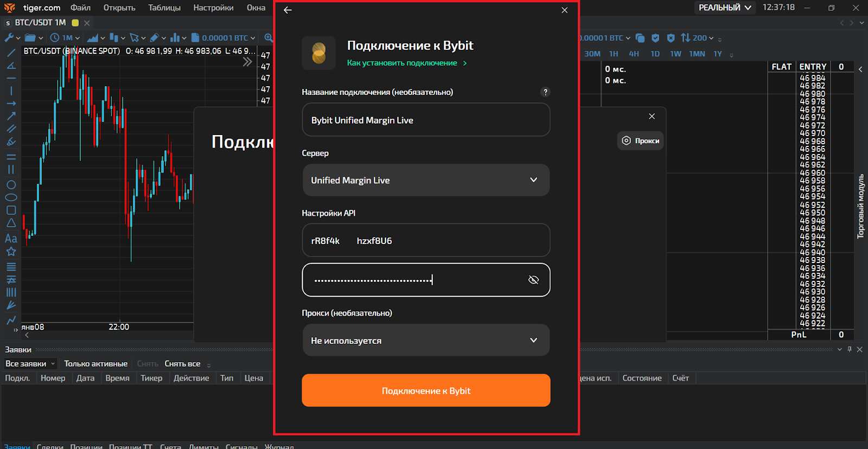Select the rectangle drawing tool
The width and height of the screenshot is (868, 449).
(11, 210)
